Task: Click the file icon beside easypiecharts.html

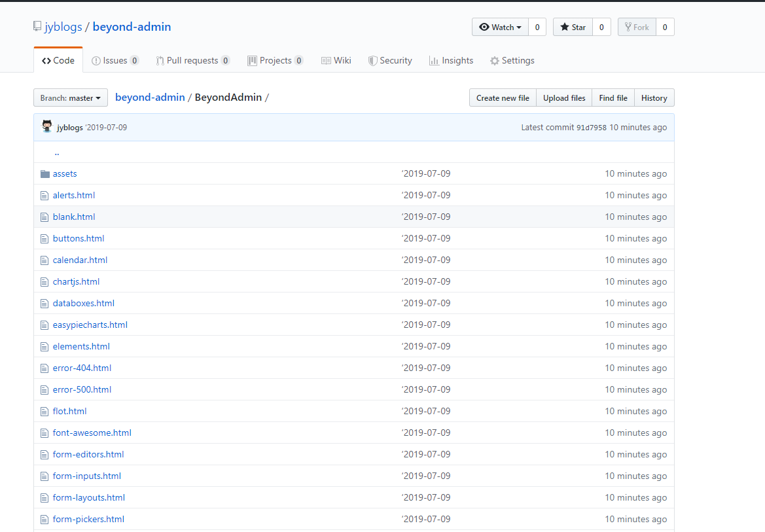Action: pyautogui.click(x=44, y=325)
